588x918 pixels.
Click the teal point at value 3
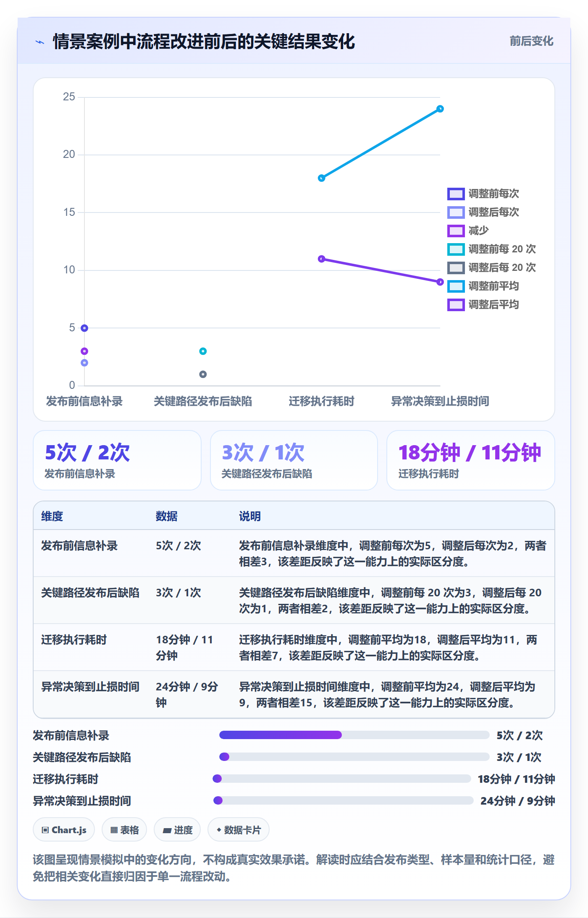tap(203, 351)
